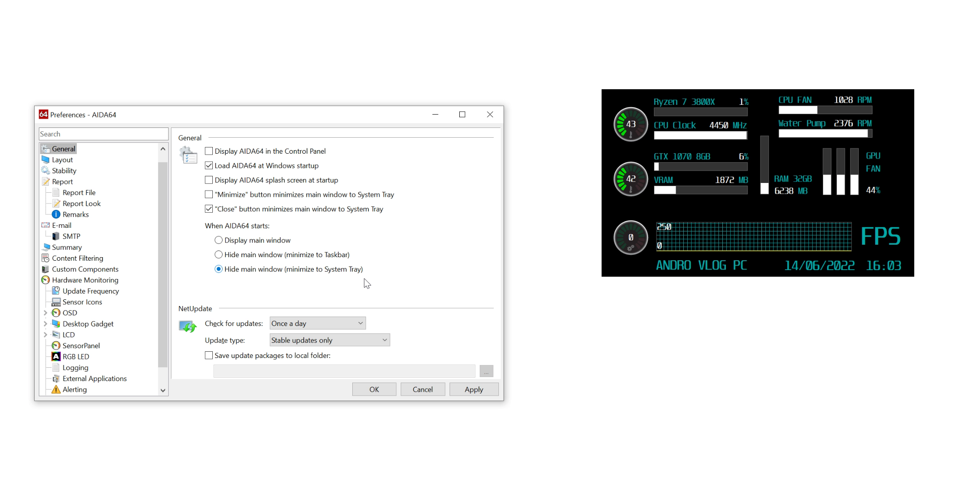Viewport: 980px width, 477px height.
Task: Click the Search field in Preferences
Action: tap(104, 134)
